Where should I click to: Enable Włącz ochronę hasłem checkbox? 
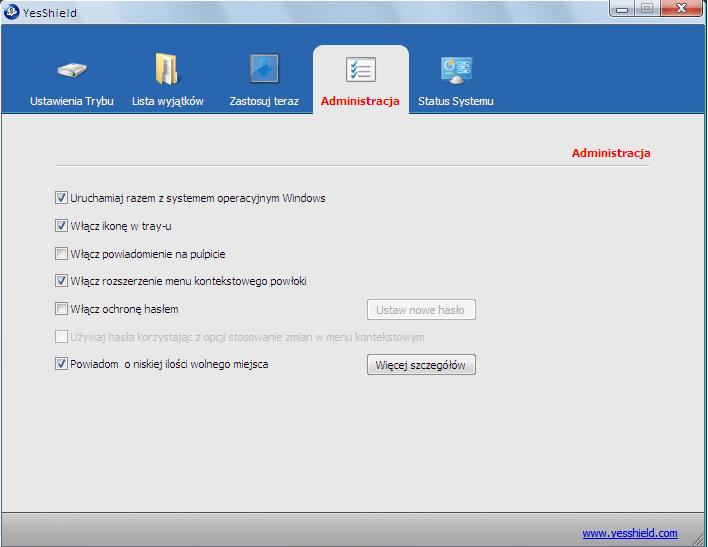point(61,309)
